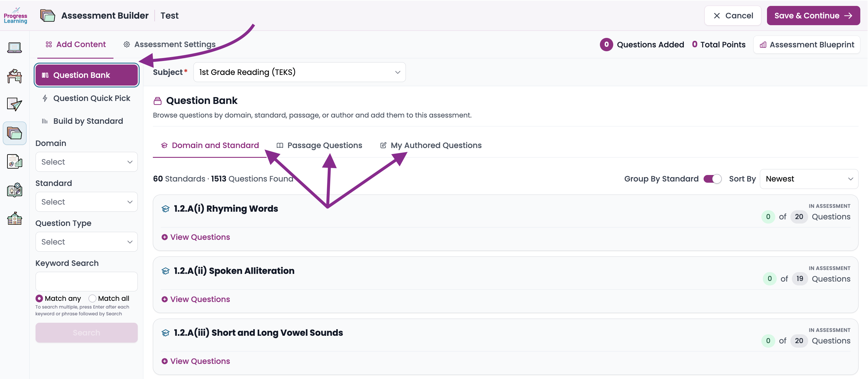The width and height of the screenshot is (868, 379).
Task: Open the Sort By Newest dropdown
Action: (809, 179)
